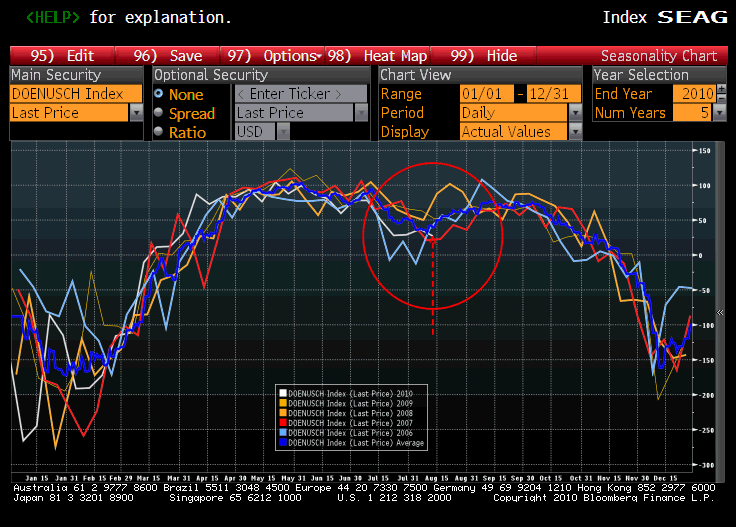This screenshot has height=527, width=736.
Task: Expand the Display Actual Values dropdown
Action: [575, 132]
